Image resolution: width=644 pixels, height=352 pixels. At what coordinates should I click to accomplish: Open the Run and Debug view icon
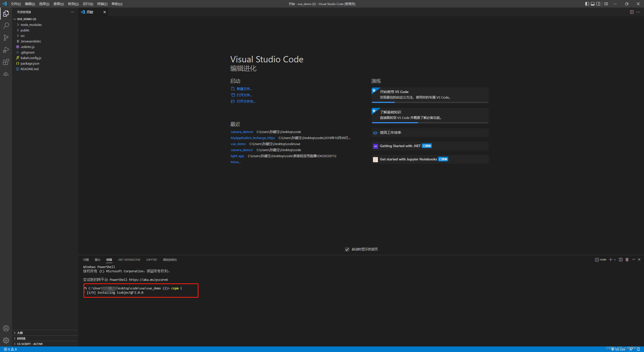tap(6, 50)
